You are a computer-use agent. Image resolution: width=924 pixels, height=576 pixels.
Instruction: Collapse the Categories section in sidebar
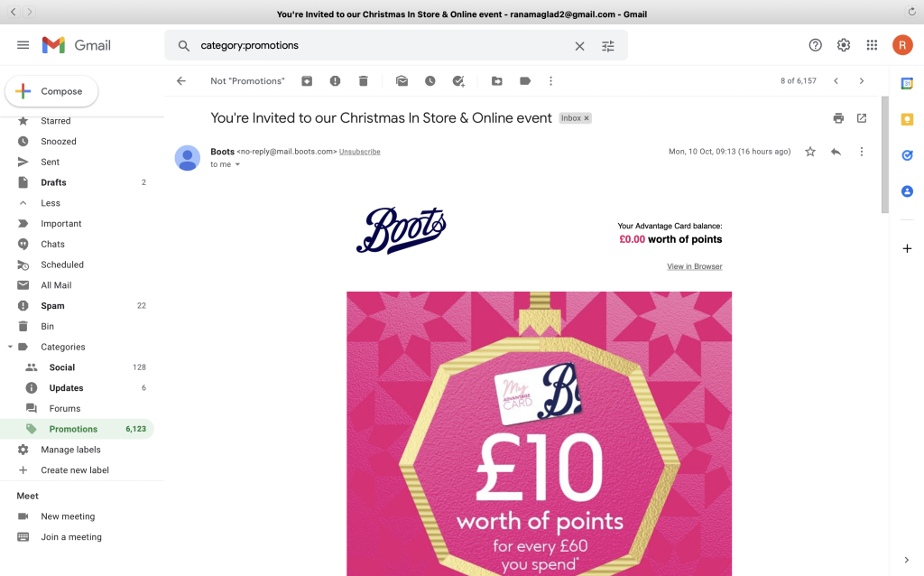(10, 347)
